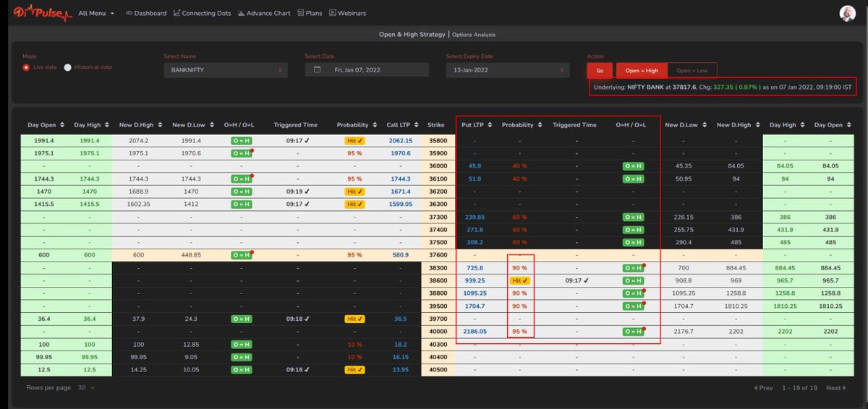Click the O=H badge in strike 35800 row
868x409 pixels.
(241, 141)
